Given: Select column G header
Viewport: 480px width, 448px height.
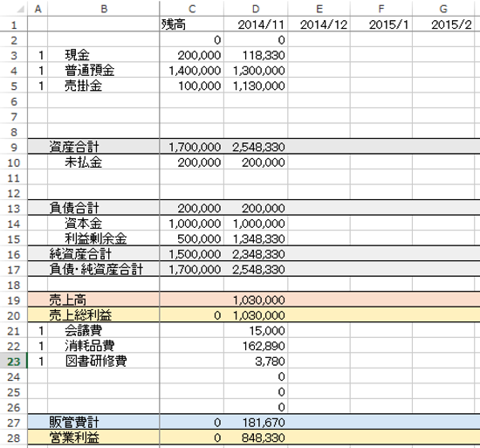Looking at the screenshot, I should (443, 9).
